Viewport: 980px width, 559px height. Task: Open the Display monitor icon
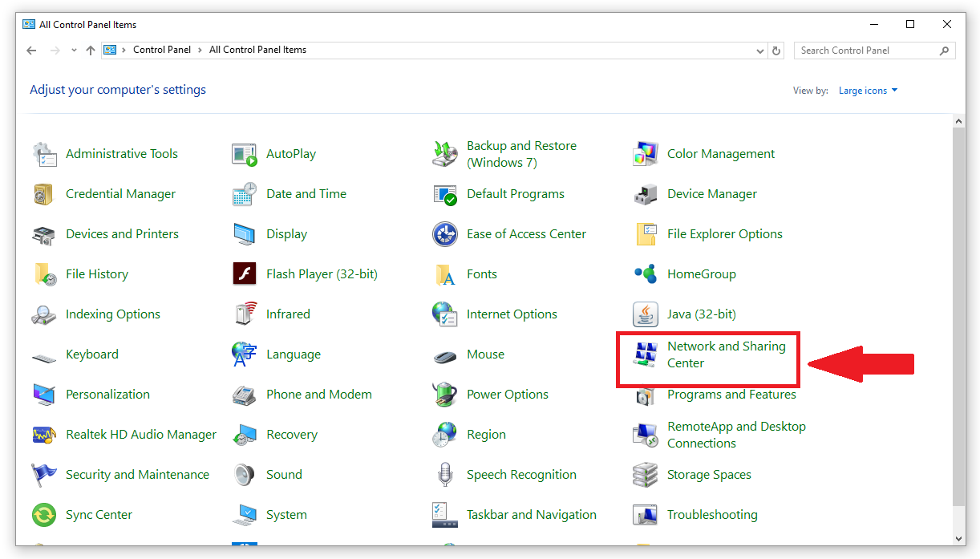pyautogui.click(x=245, y=234)
